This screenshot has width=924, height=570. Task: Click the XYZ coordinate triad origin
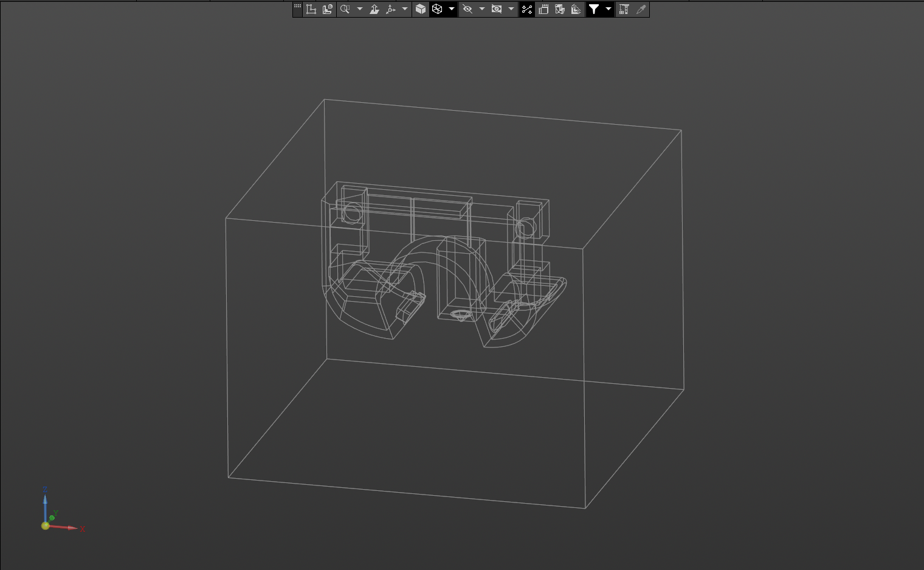pyautogui.click(x=46, y=526)
